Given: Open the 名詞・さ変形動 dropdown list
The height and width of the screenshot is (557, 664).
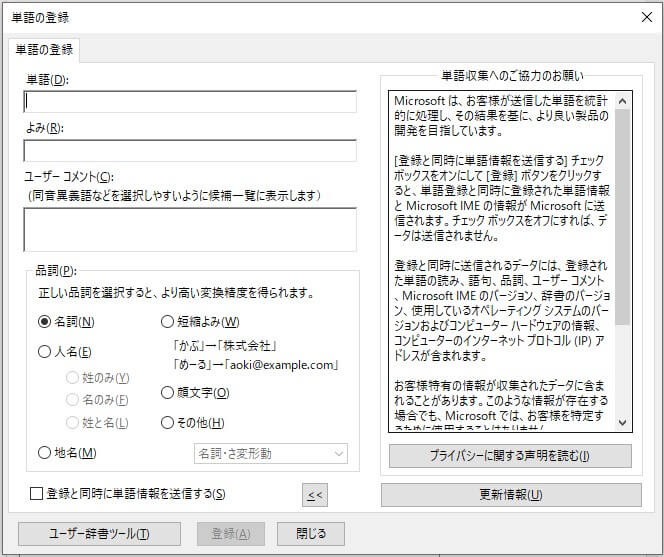Looking at the screenshot, I should 270,454.
